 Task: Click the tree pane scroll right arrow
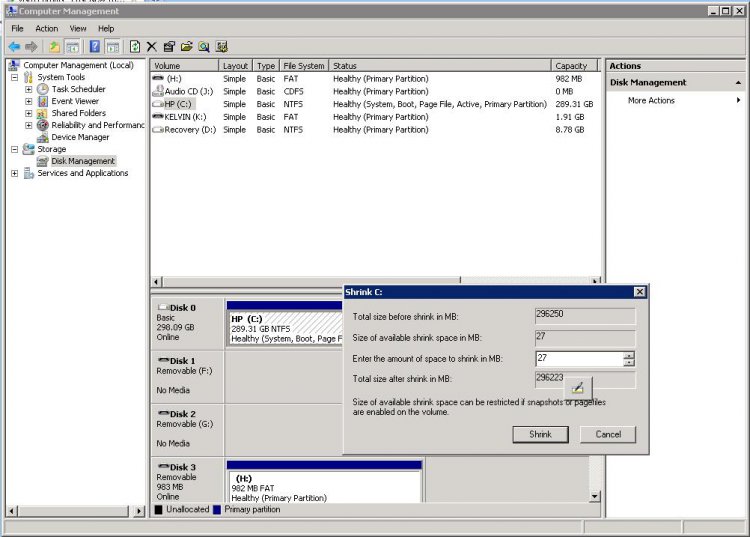(x=139, y=511)
